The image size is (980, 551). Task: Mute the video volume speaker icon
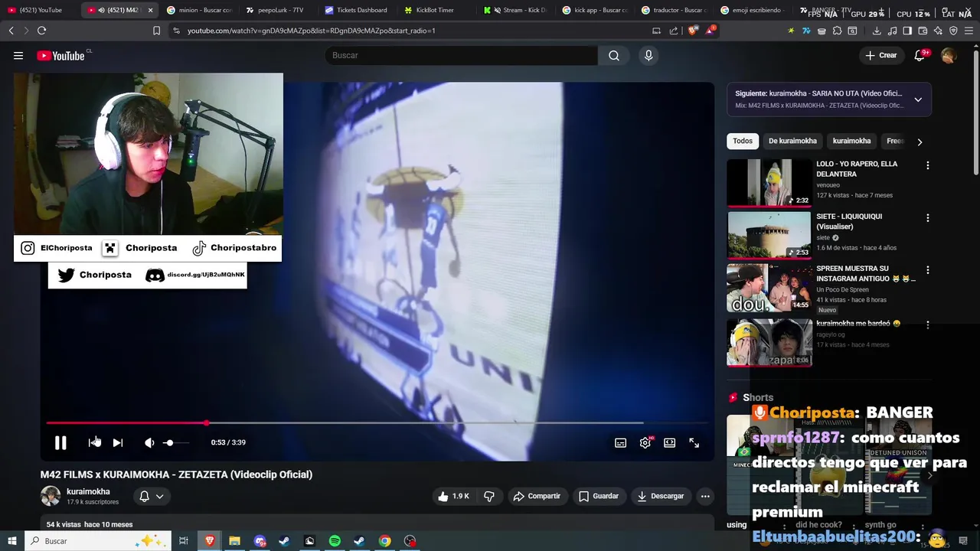point(149,442)
